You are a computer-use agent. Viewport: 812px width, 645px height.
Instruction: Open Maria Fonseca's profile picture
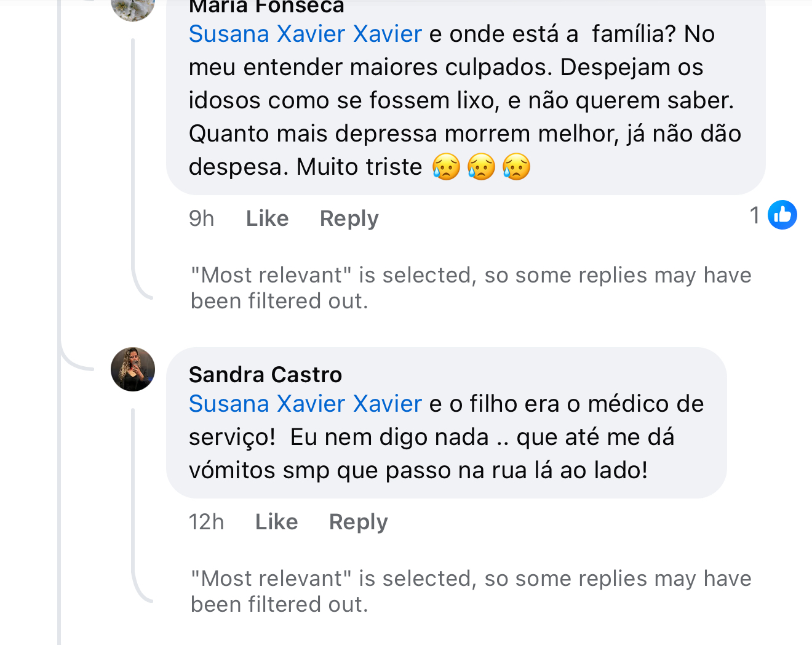[x=133, y=7]
